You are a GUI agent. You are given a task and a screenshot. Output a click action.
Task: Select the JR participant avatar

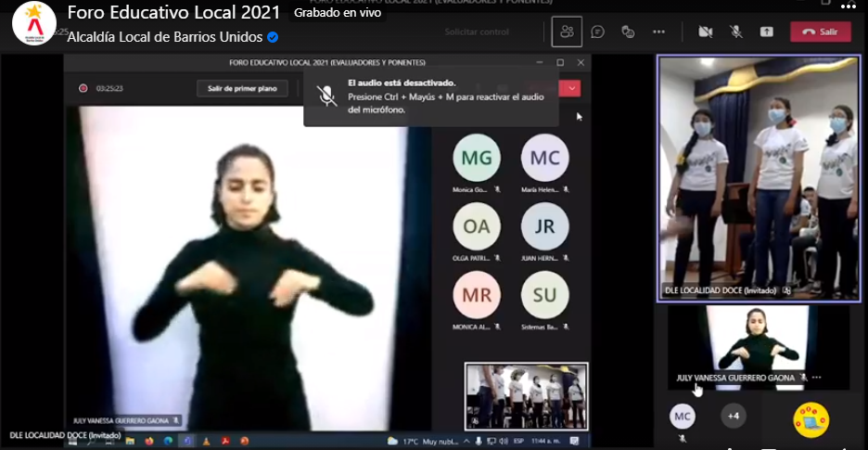tap(544, 227)
